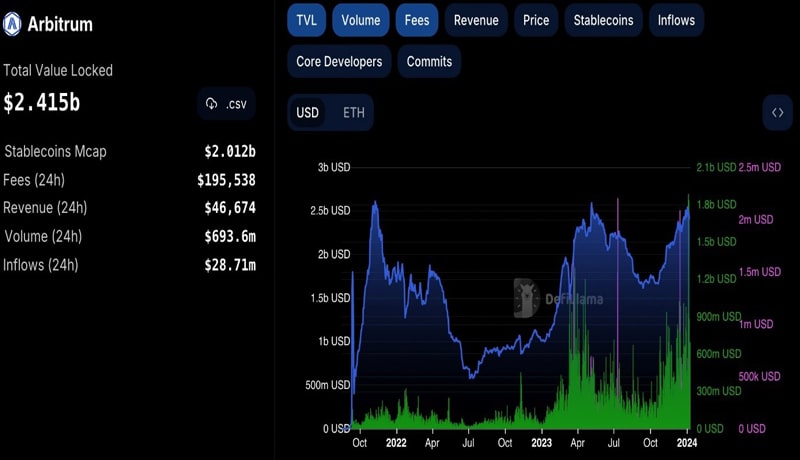The height and width of the screenshot is (460, 800).
Task: Click the $2.415b TVL value
Action: point(42,103)
